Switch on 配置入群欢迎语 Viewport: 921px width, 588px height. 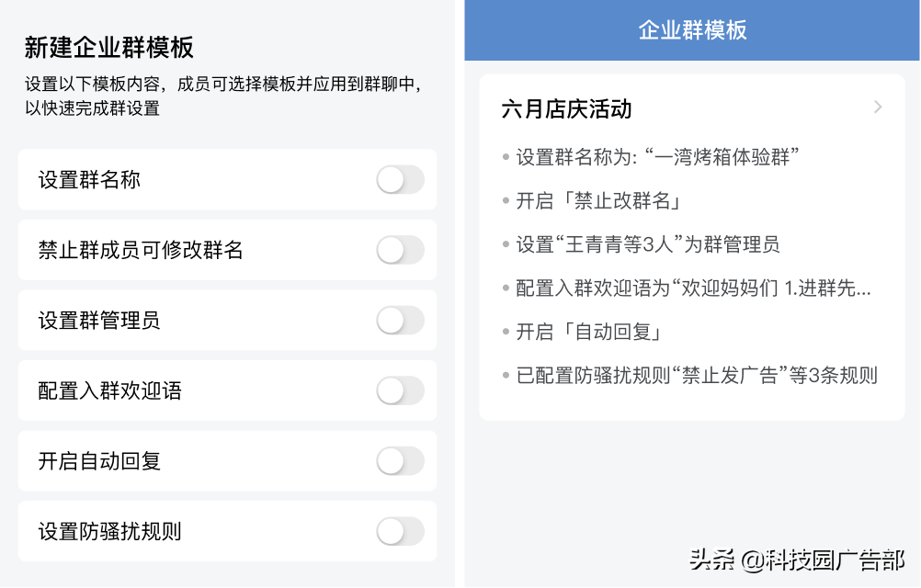pos(400,390)
